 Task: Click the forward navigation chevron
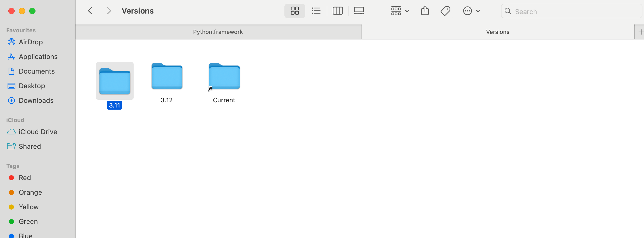(x=109, y=11)
